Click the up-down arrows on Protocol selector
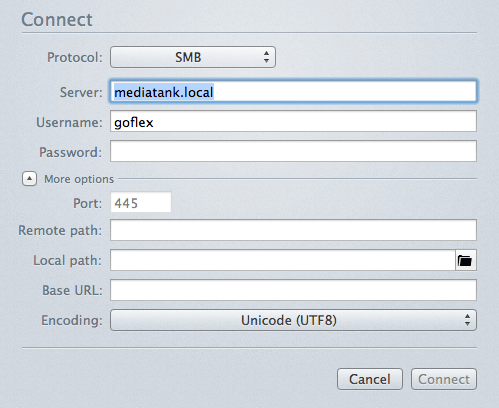The image size is (499, 408). click(266, 57)
